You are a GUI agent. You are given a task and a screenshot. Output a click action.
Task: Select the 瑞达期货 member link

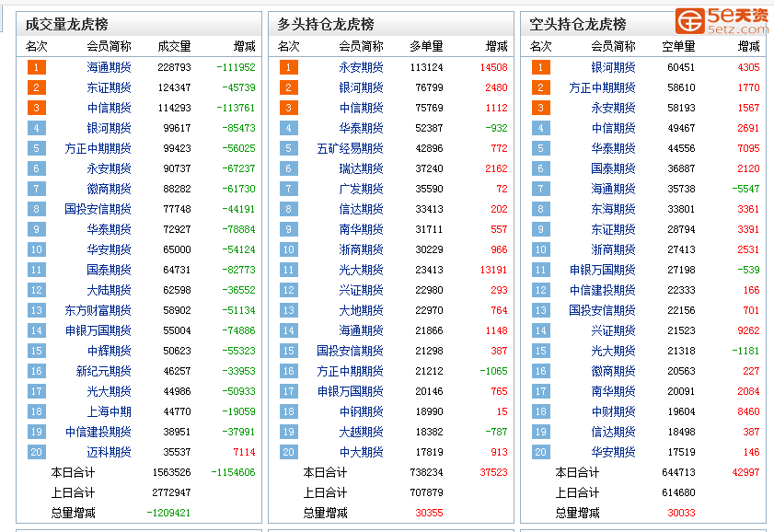point(361,168)
